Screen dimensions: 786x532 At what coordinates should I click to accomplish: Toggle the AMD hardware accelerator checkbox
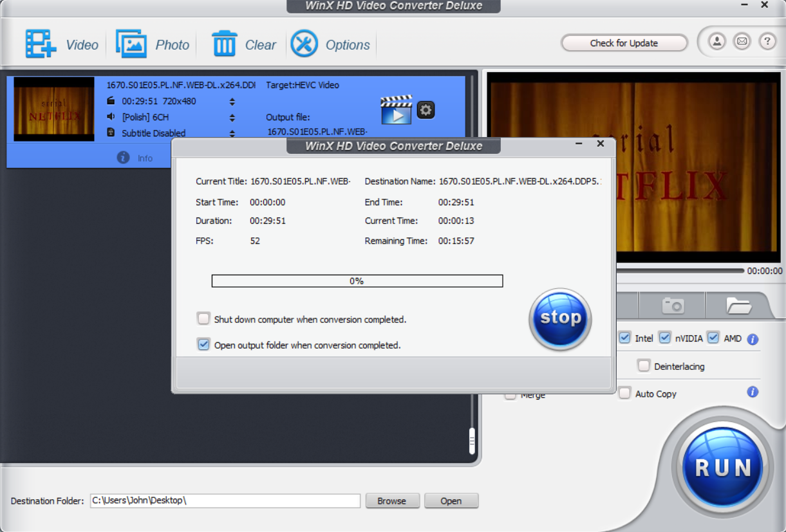(x=713, y=338)
